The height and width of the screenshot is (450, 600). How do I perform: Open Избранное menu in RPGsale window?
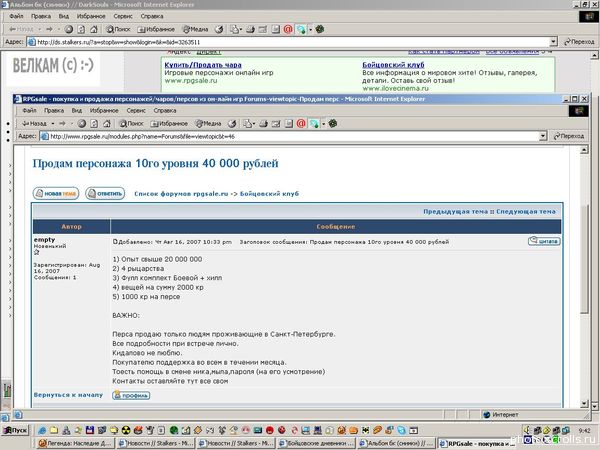(104, 110)
